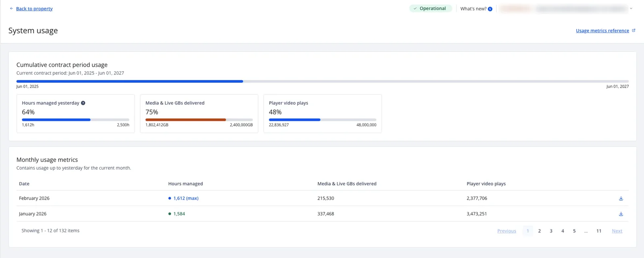Viewport: 644px width, 258px height.
Task: Click the Operational status badge
Action: tap(431, 8)
